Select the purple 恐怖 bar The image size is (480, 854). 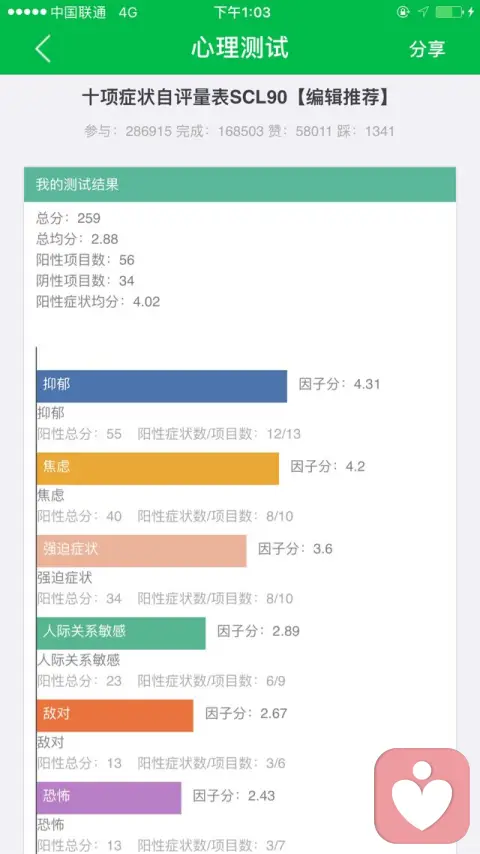tap(109, 798)
